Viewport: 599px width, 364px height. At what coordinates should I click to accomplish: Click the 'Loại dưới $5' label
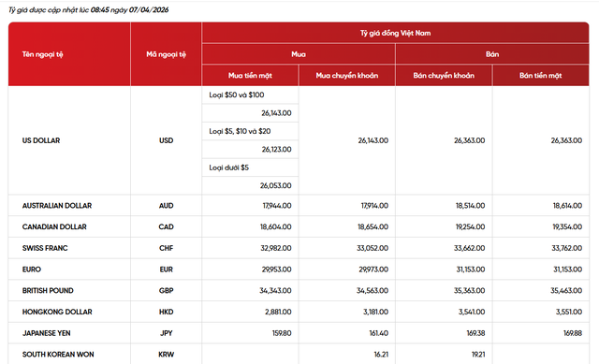click(x=228, y=167)
